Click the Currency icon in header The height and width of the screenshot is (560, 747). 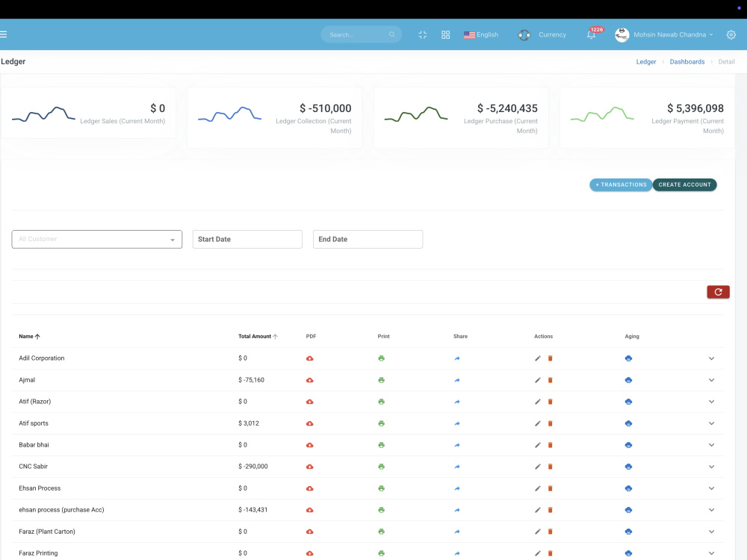pyautogui.click(x=524, y=35)
